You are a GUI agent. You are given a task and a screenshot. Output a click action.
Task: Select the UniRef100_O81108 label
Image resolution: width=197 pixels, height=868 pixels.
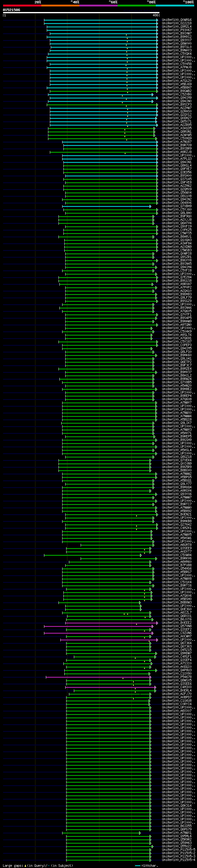click(x=177, y=196)
